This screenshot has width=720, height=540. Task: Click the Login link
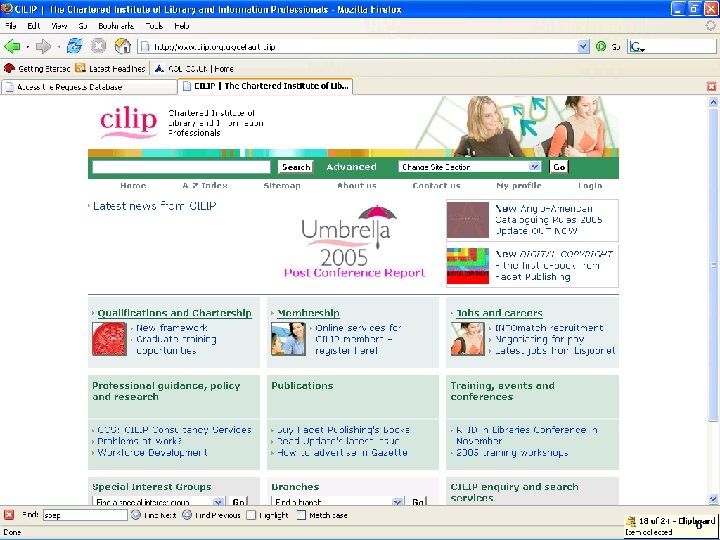pyautogui.click(x=590, y=186)
